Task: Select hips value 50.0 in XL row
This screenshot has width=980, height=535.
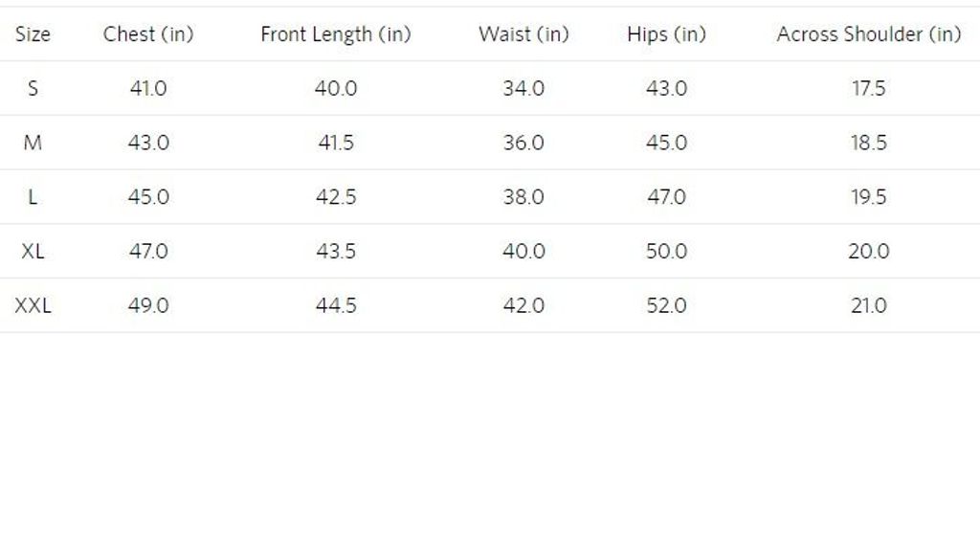Action: click(x=666, y=252)
